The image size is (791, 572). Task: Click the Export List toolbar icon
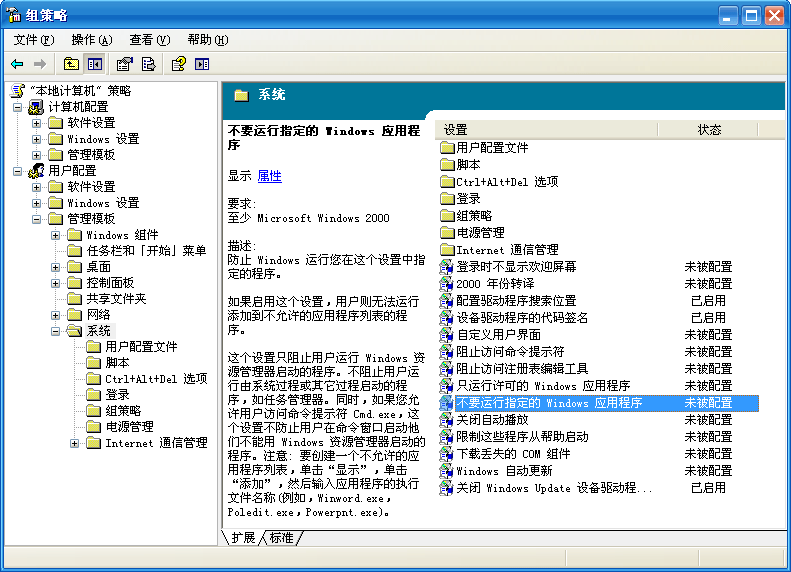pos(149,64)
